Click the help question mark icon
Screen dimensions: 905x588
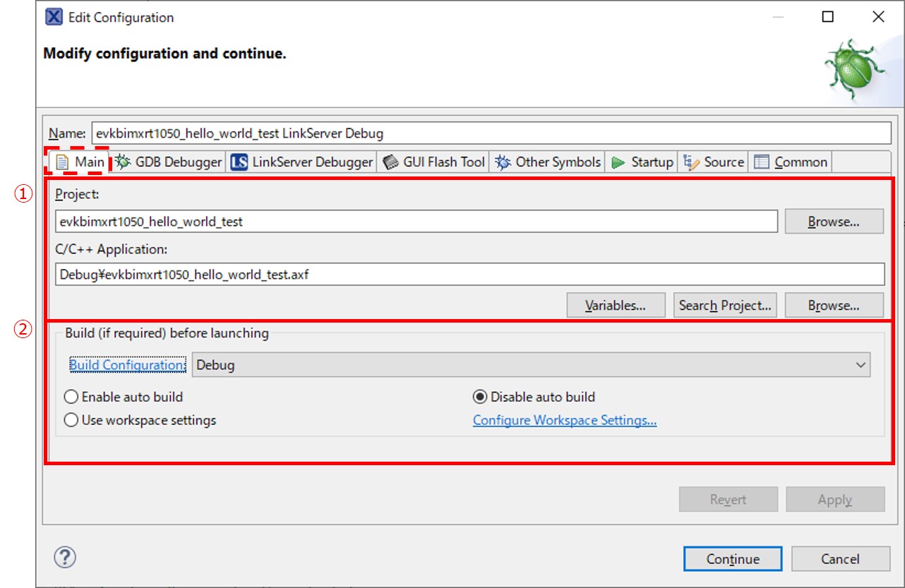65,558
